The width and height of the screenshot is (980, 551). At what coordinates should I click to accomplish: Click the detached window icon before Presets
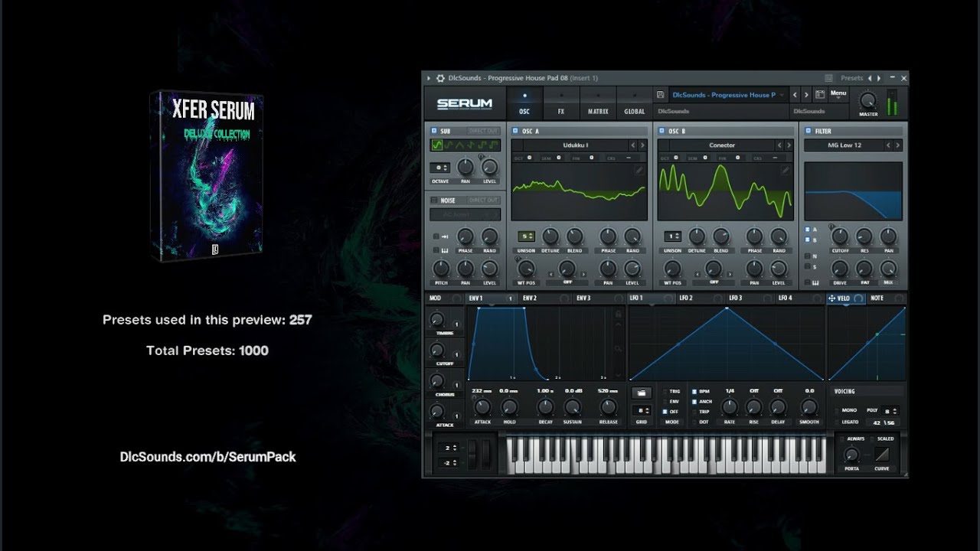click(x=828, y=78)
